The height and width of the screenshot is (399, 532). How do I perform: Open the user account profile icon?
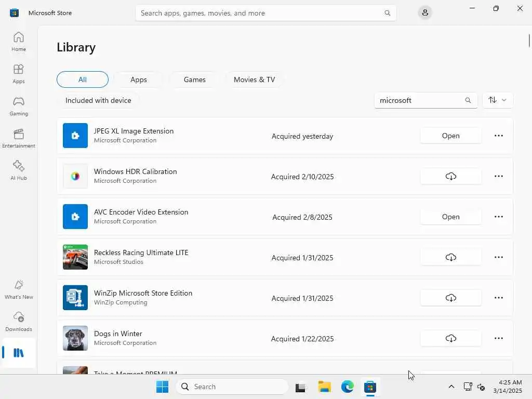[x=425, y=13]
